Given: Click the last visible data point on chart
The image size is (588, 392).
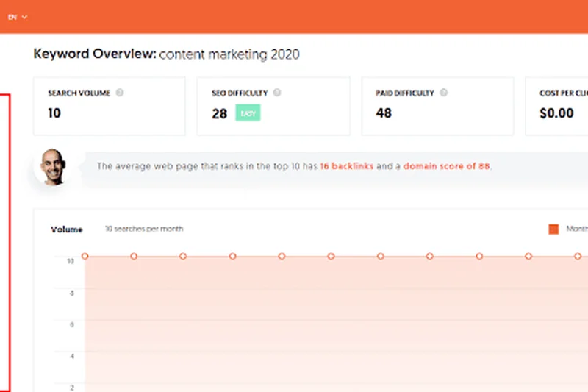Looking at the screenshot, I should [578, 256].
